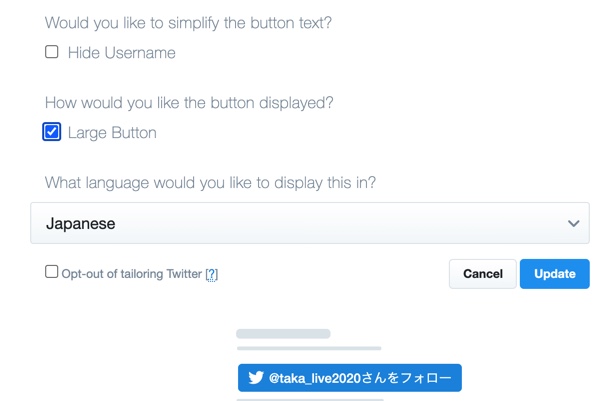
Task: Click thin gray line just above follow button
Action: [x=309, y=348]
